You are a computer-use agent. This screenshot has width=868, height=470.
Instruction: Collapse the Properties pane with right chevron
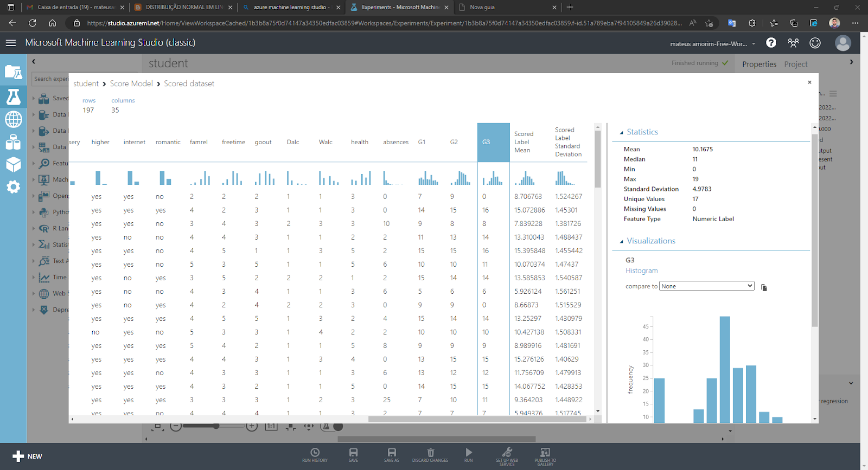(x=851, y=62)
